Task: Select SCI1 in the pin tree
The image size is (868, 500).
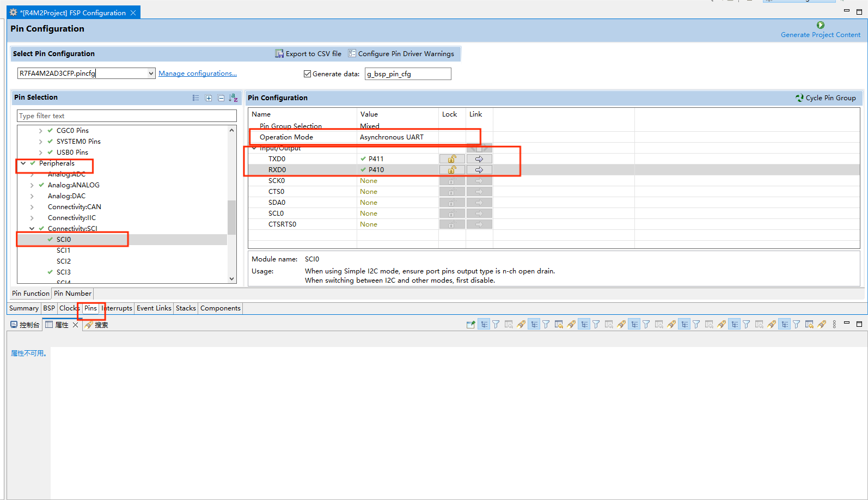Action: pyautogui.click(x=64, y=251)
